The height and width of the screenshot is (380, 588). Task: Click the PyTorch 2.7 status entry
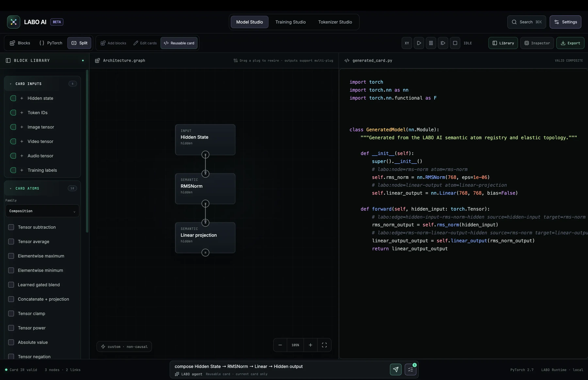pyautogui.click(x=522, y=370)
